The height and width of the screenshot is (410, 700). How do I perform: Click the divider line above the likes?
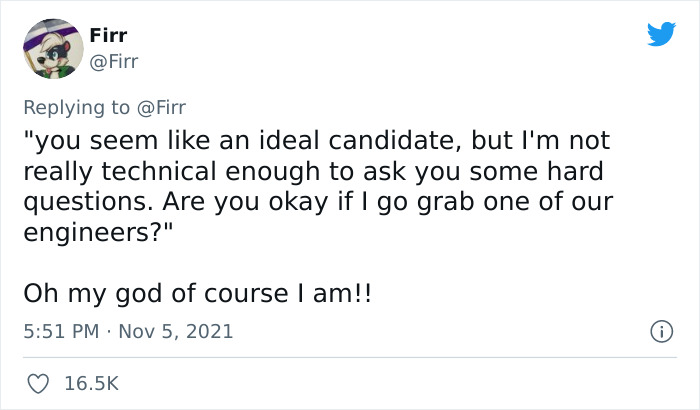point(350,356)
